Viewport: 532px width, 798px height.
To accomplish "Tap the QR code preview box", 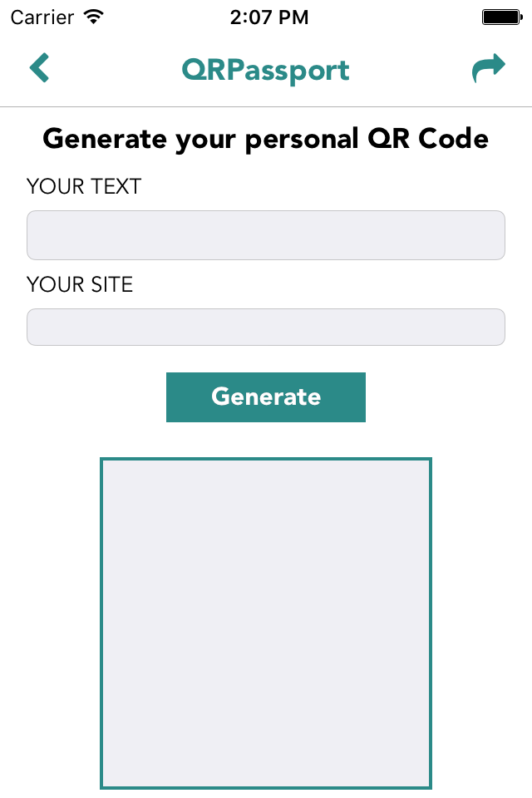I will pos(266,623).
